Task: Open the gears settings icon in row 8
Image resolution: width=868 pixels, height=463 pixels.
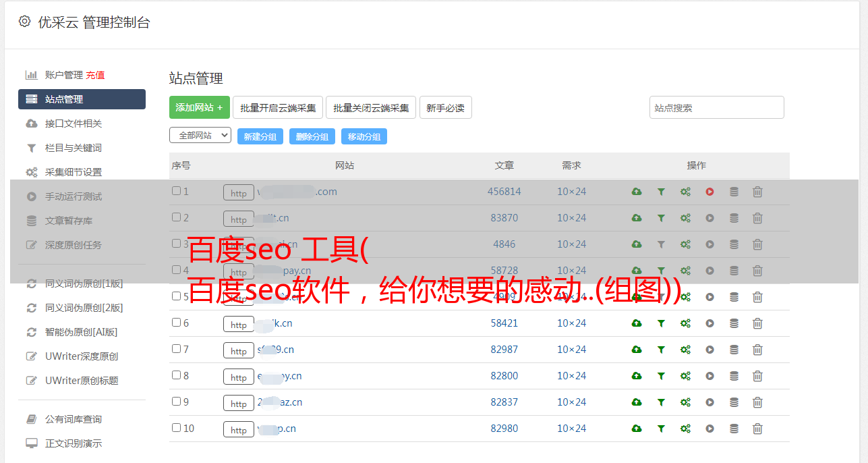Action: pos(685,376)
